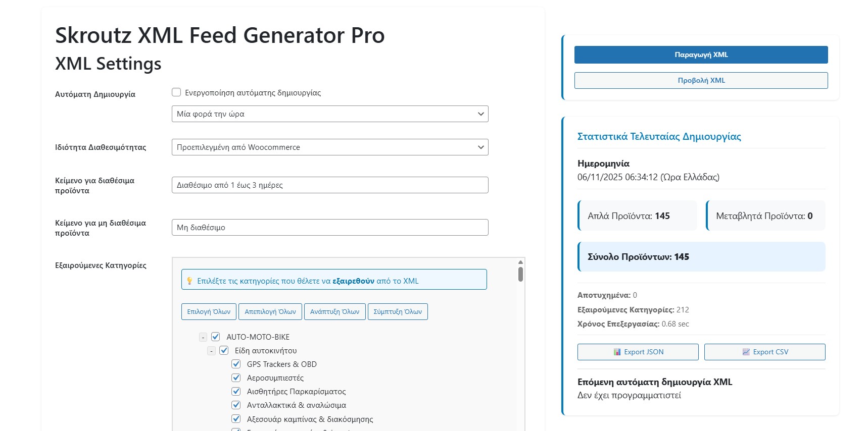
Task: Click the Export JSON chart icon
Action: click(617, 352)
